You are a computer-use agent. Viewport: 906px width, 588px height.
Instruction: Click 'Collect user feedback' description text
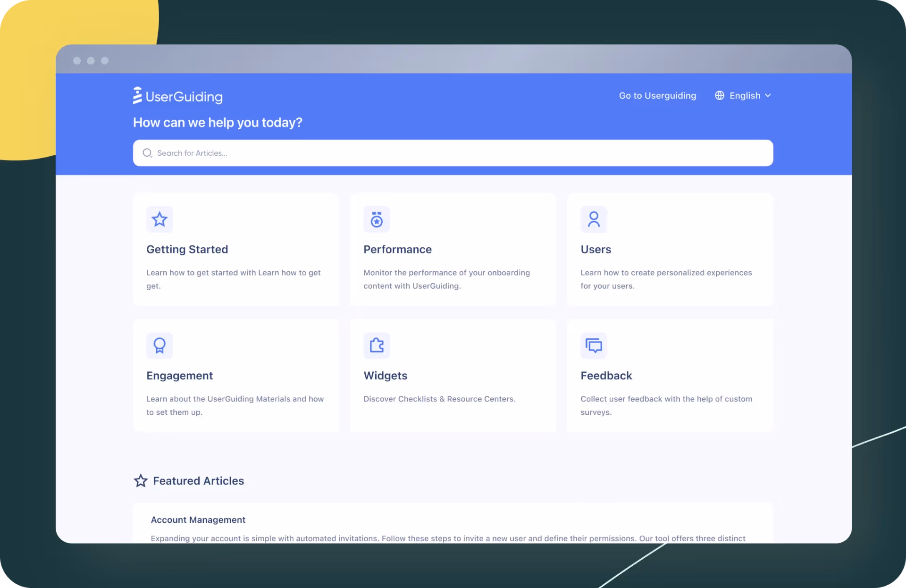(666, 405)
